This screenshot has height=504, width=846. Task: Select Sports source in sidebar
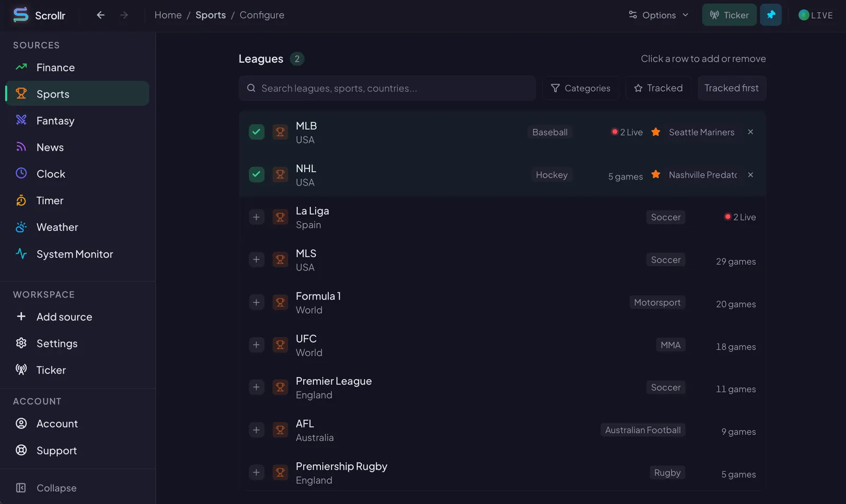point(77,94)
